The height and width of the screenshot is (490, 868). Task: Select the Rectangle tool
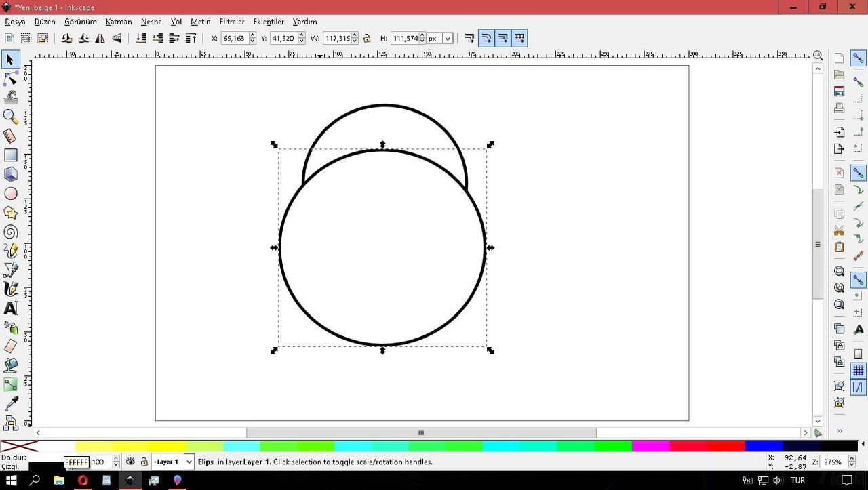[x=11, y=155]
